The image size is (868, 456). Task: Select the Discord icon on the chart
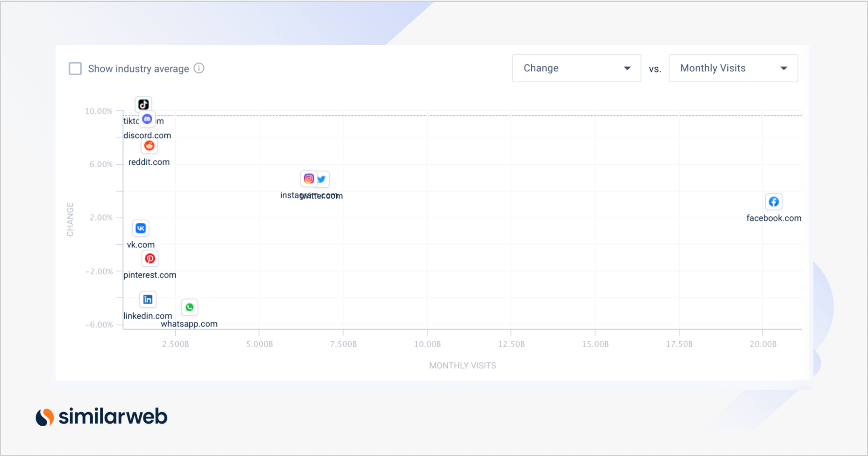point(147,119)
